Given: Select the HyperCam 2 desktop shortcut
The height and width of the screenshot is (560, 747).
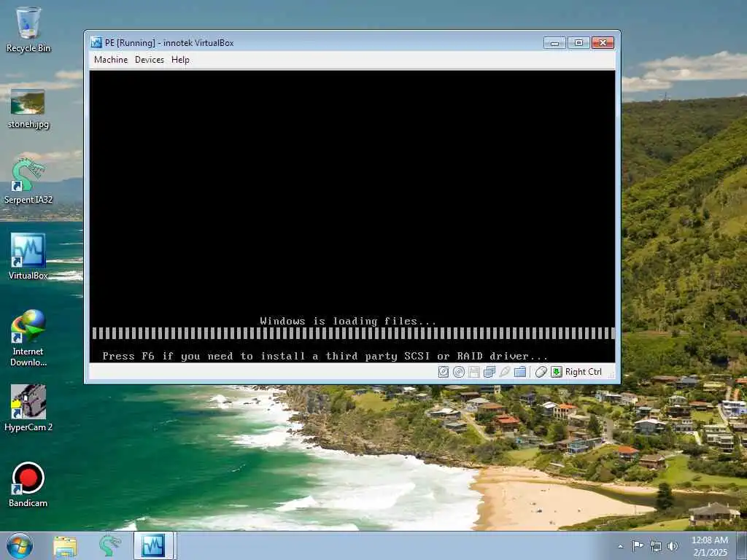Looking at the screenshot, I should tap(28, 408).
